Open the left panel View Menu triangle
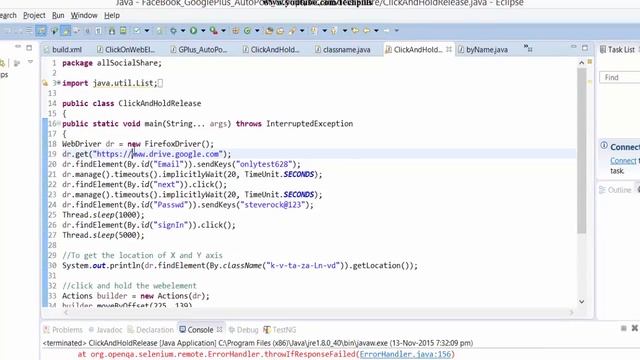 pyautogui.click(x=31, y=62)
